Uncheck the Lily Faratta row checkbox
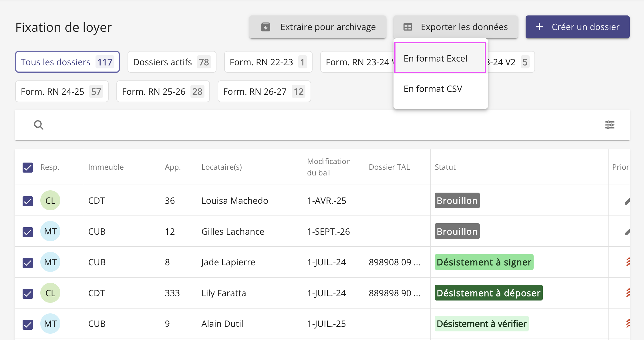 coord(28,294)
